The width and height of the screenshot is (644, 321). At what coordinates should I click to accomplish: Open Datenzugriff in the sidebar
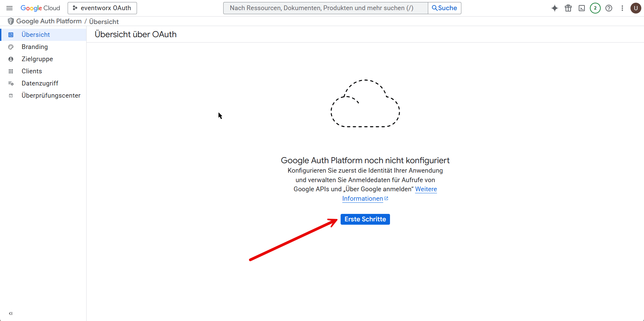tap(43, 83)
